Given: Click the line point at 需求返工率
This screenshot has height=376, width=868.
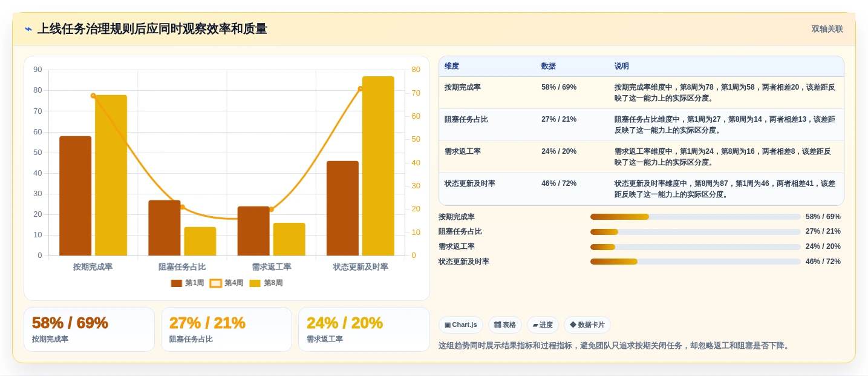Looking at the screenshot, I should coord(271,209).
